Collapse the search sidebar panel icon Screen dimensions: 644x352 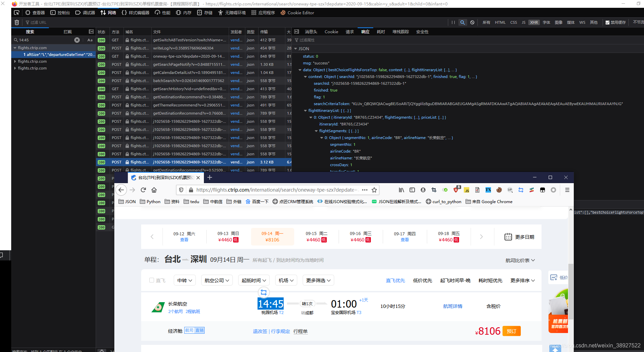pyautogui.click(x=91, y=32)
